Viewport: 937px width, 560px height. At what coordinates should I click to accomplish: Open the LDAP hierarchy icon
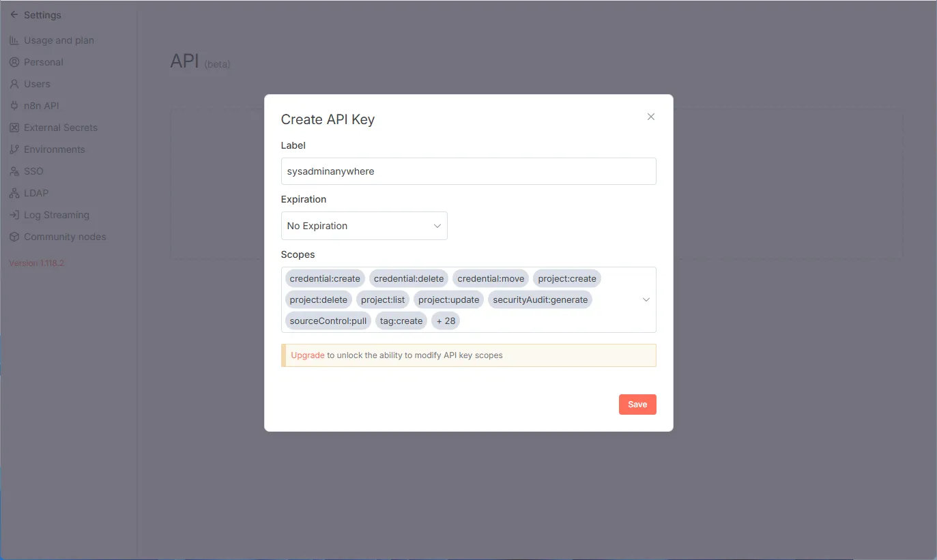pyautogui.click(x=14, y=193)
